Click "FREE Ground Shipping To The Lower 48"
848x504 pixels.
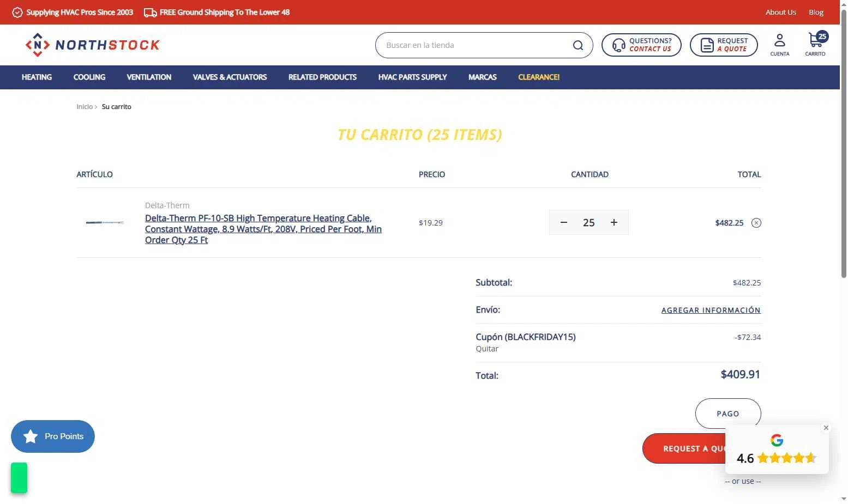(225, 12)
